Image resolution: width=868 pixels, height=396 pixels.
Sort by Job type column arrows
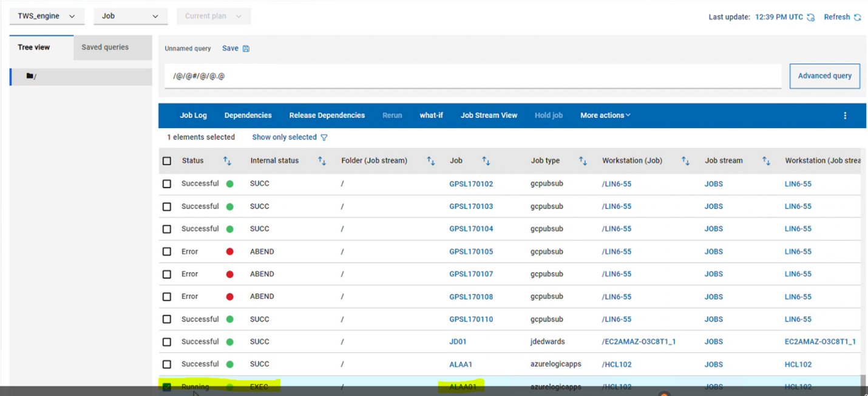[583, 161]
